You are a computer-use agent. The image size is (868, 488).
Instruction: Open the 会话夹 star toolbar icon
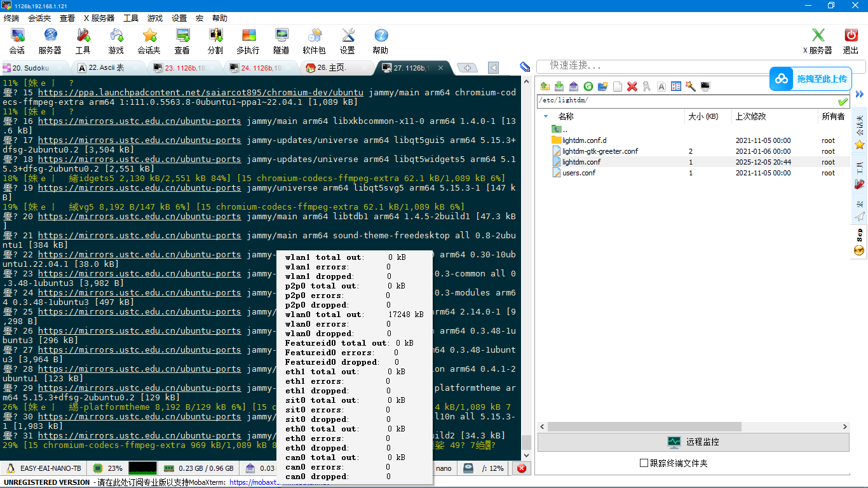[149, 41]
